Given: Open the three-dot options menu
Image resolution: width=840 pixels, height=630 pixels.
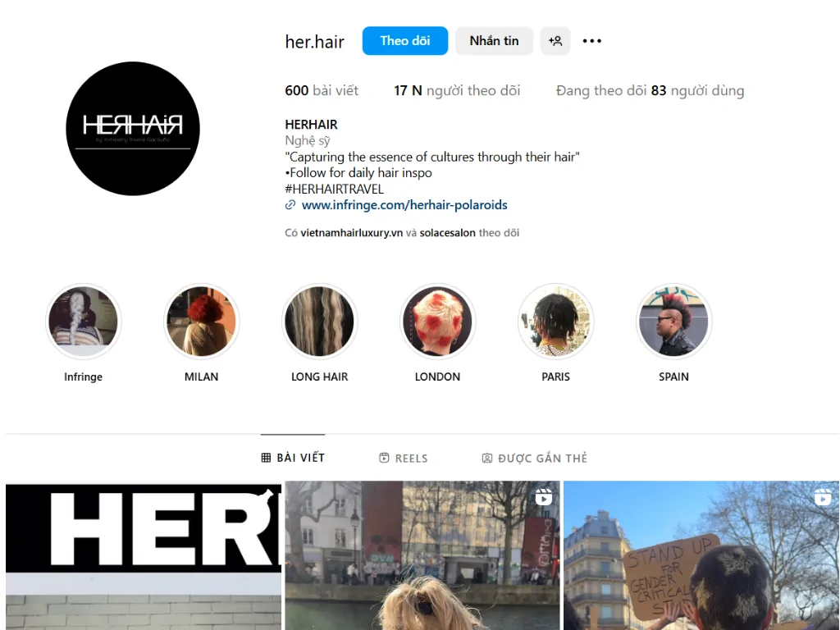Looking at the screenshot, I should click(592, 41).
